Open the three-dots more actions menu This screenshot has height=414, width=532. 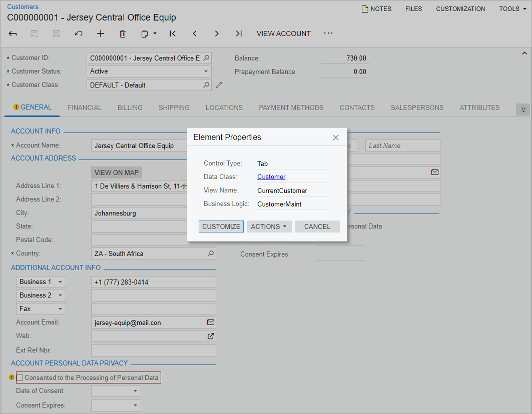pos(328,33)
